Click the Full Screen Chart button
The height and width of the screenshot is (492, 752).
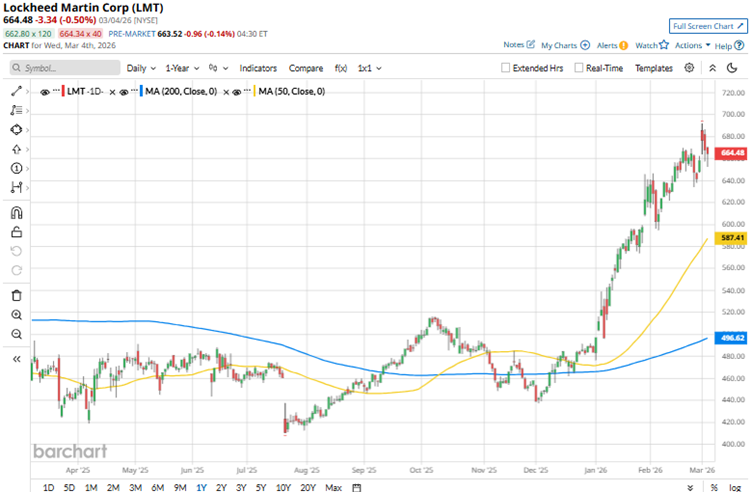(706, 26)
